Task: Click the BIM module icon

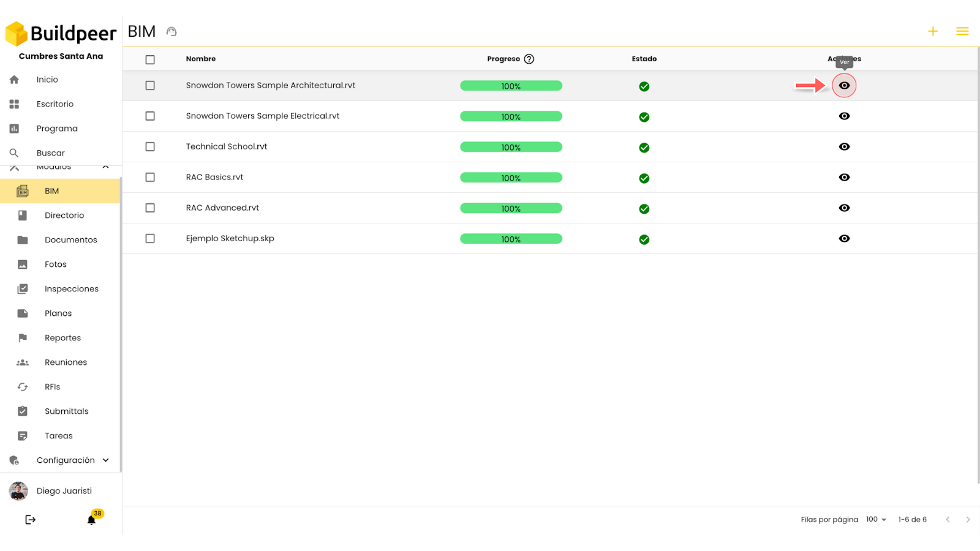Action: coord(23,191)
